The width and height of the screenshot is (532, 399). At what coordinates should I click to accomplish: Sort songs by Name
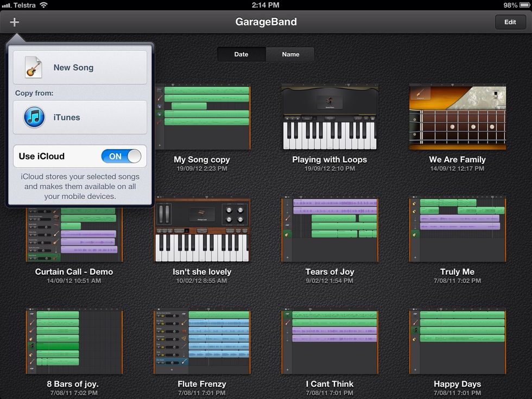point(290,54)
